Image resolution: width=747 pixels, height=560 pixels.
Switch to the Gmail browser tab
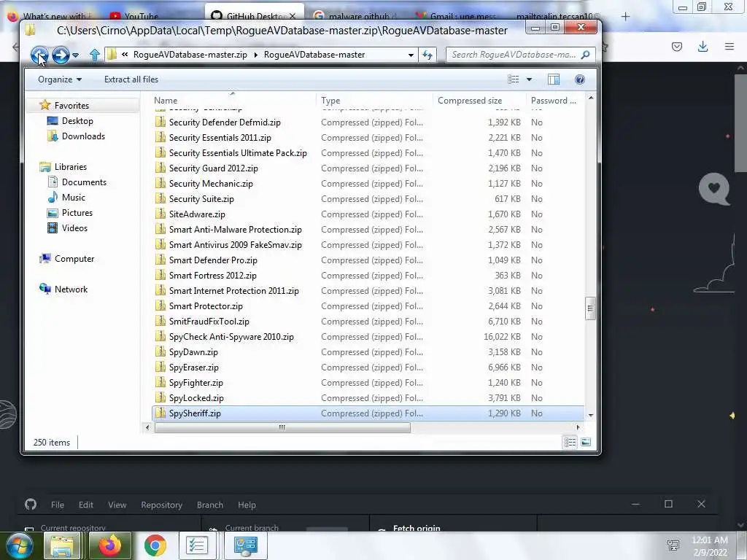457,16
